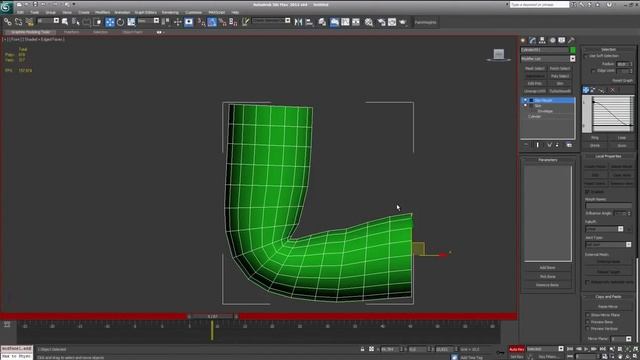Activate the Select and Rotate tool

[x=120, y=22]
